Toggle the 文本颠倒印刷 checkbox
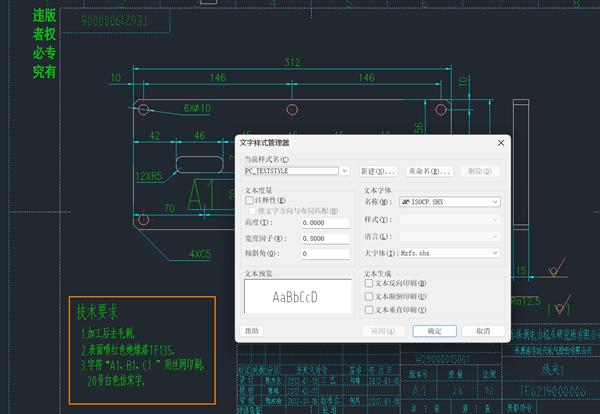The height and width of the screenshot is (414, 600). pos(370,296)
